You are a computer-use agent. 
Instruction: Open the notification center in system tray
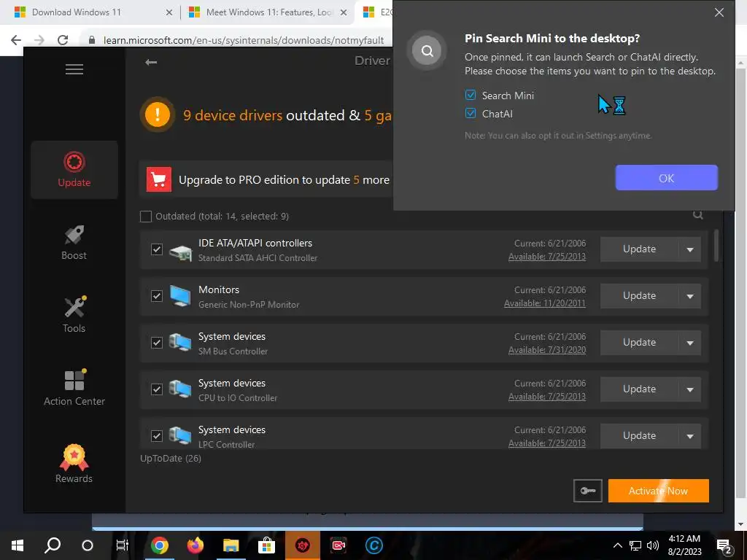(724, 546)
